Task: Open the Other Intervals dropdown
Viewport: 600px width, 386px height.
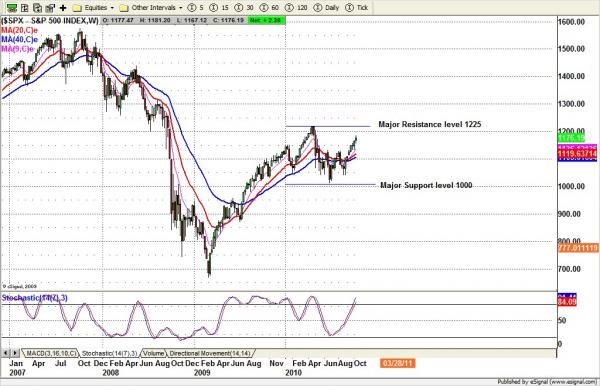Action: coord(151,8)
